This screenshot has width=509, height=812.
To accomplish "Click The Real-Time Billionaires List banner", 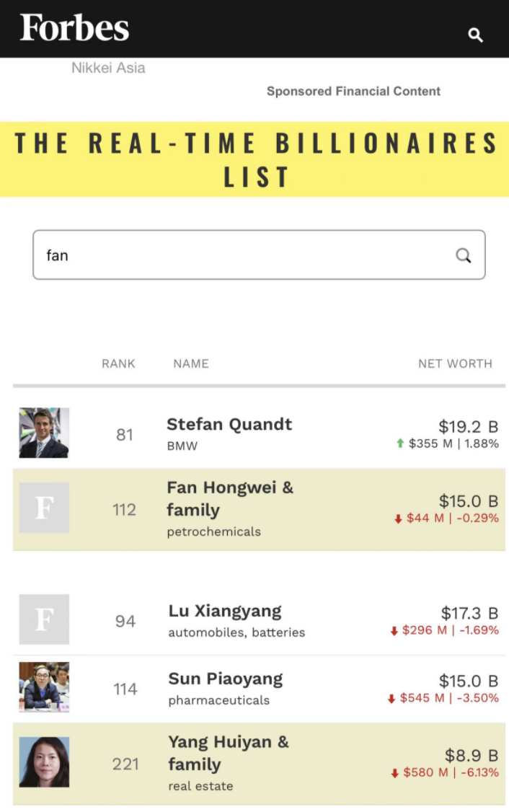I will (x=254, y=159).
